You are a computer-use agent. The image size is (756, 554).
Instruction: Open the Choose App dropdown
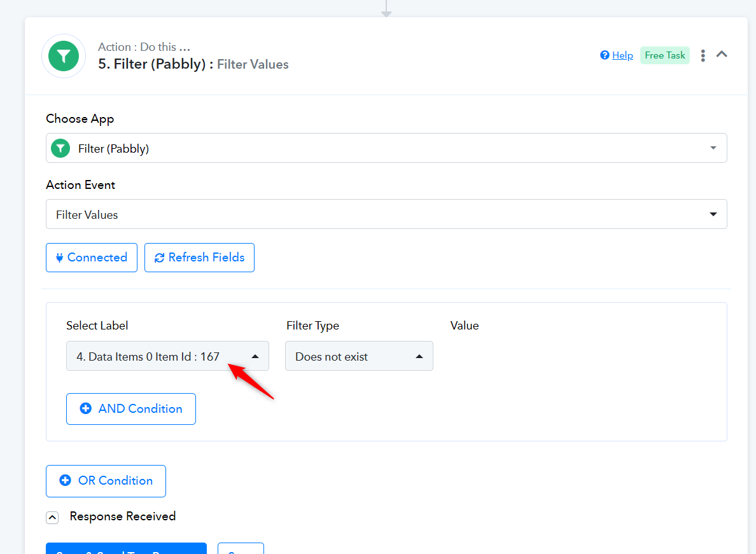pyautogui.click(x=386, y=148)
